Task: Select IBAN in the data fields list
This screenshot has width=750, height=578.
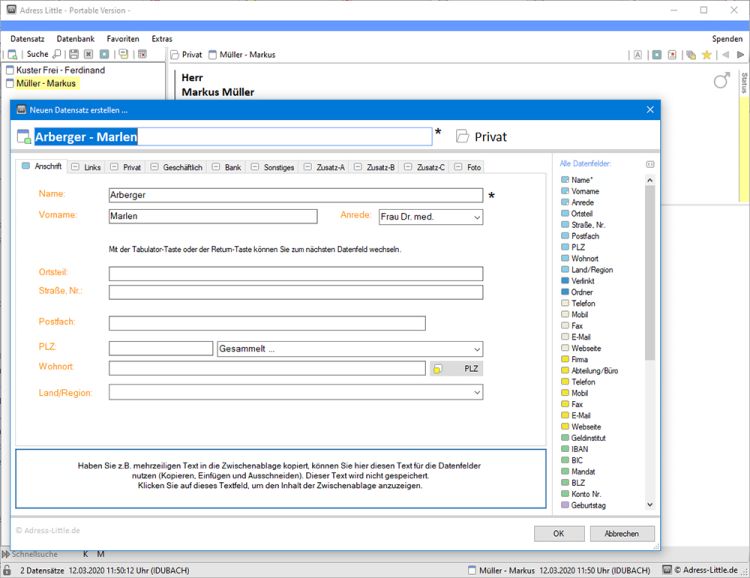Action: pyautogui.click(x=582, y=449)
